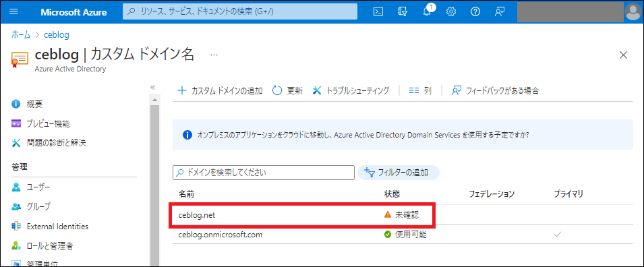Screen dimensions: 644x267
Task: Open the account avatar menu
Action: coord(633,12)
